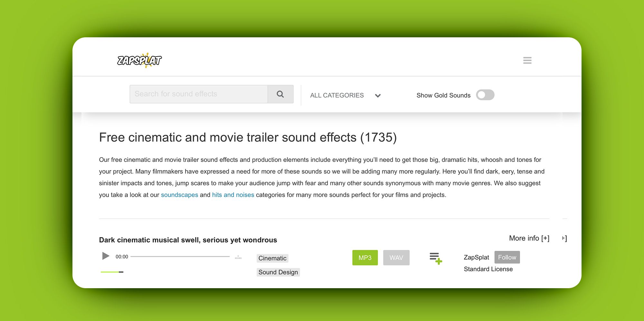Download the WAV version

(x=396, y=258)
